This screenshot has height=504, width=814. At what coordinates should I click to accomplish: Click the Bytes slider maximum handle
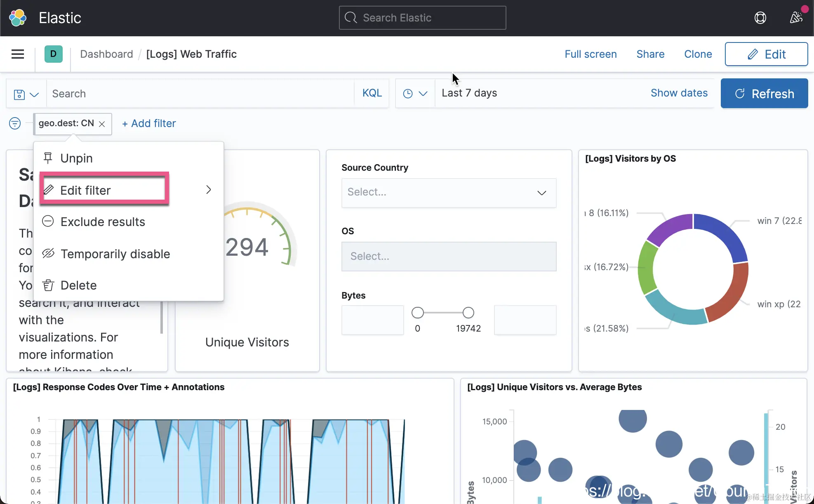(x=468, y=313)
